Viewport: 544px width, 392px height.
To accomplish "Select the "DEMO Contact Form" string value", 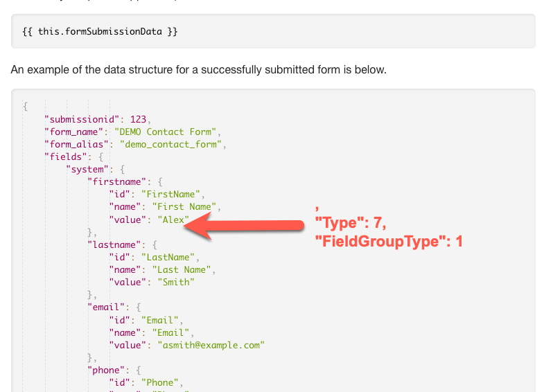I will tap(166, 132).
